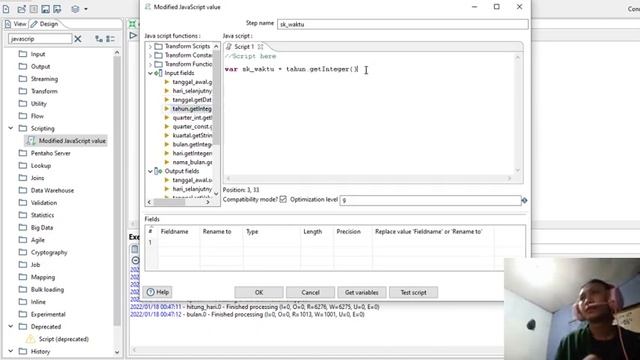This screenshot has height=360, width=640.
Task: Click the Optimization level field
Action: coord(430,200)
